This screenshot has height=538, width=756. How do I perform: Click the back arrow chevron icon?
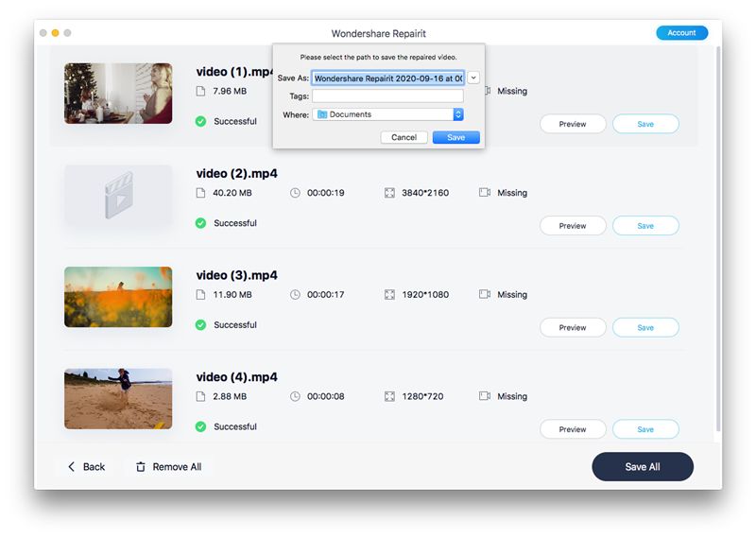click(x=72, y=466)
